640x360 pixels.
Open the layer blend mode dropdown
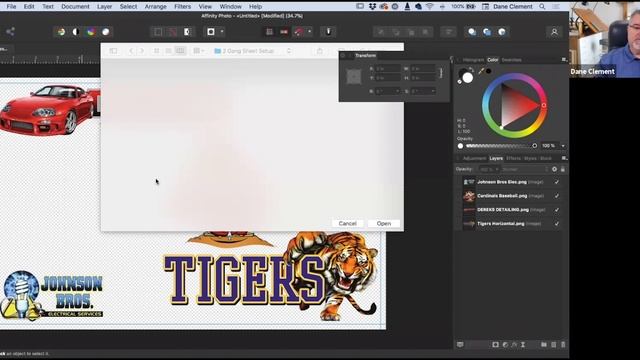524,169
